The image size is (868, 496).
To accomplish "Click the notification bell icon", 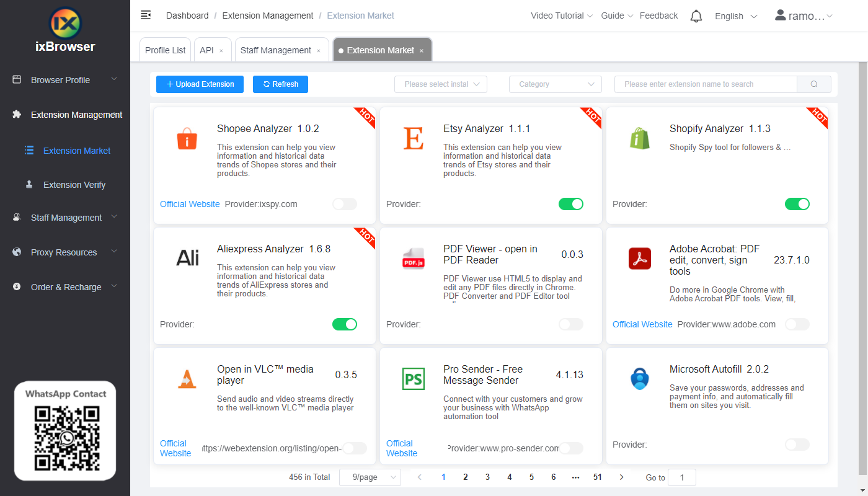I will [696, 15].
